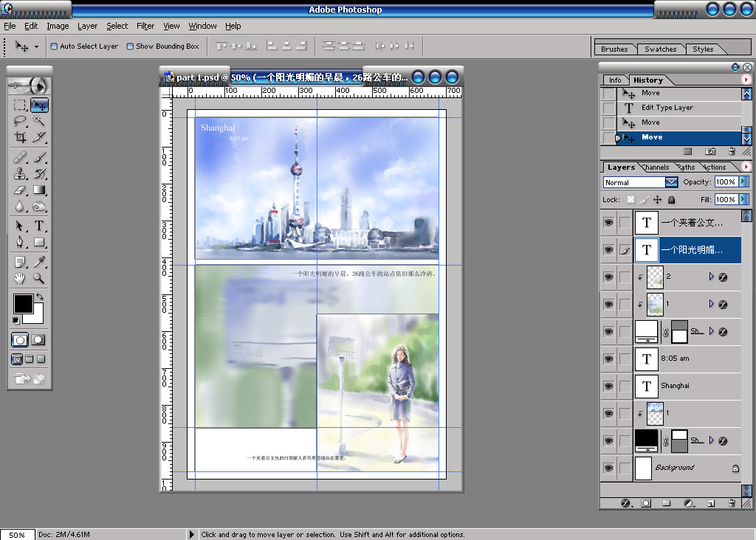Select the Slice tool
This screenshot has height=540, width=756.
(39, 137)
